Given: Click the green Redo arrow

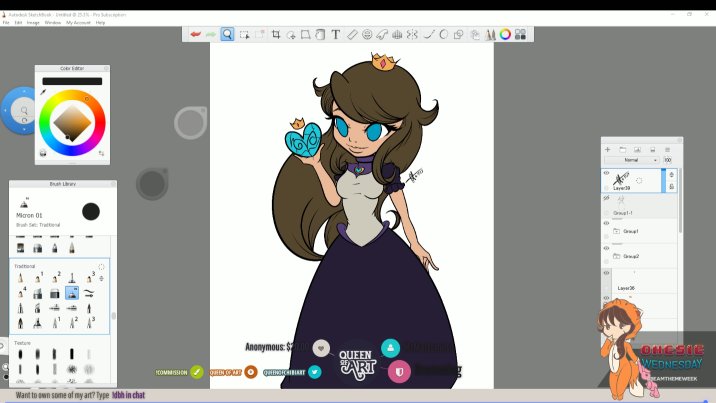Looking at the screenshot, I should [x=211, y=34].
